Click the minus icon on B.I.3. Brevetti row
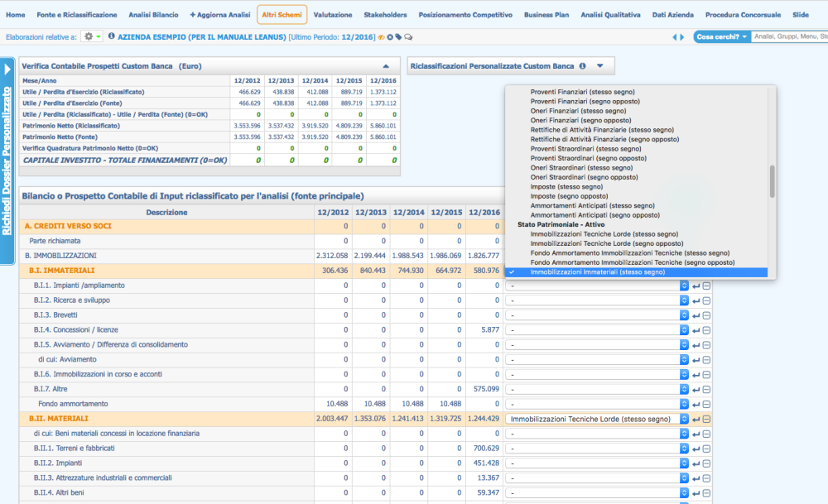The image size is (828, 504). [x=706, y=315]
